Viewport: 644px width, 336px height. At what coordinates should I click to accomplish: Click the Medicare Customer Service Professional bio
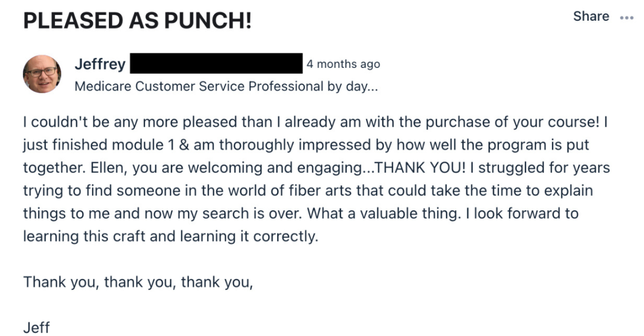pyautogui.click(x=226, y=87)
